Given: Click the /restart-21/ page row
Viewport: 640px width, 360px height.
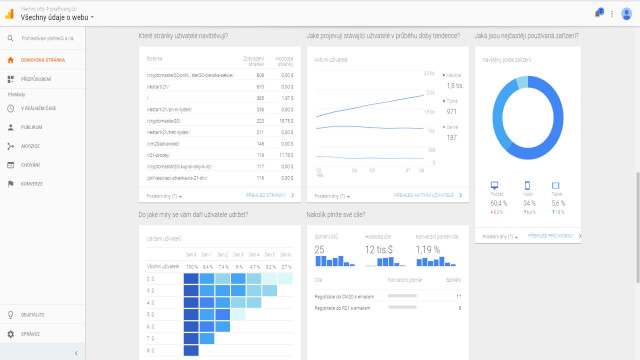Looking at the screenshot, I should [220, 87].
